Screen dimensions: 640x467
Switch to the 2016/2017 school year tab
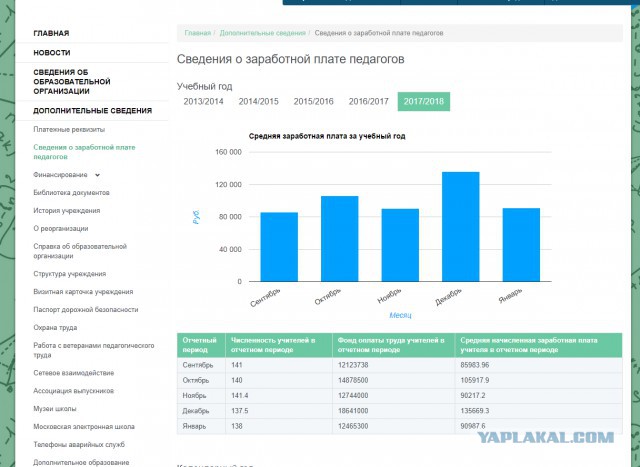[368, 101]
